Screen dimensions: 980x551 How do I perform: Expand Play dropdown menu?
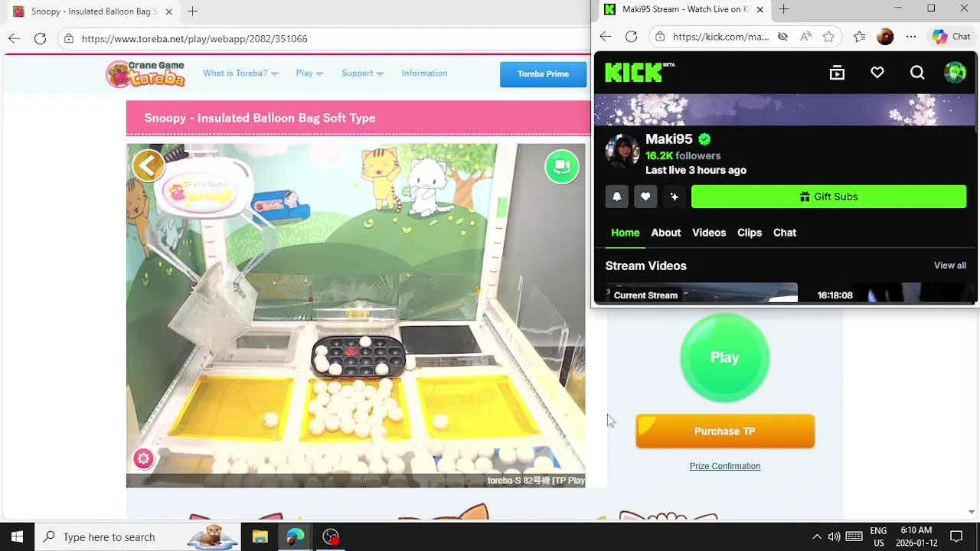(309, 73)
